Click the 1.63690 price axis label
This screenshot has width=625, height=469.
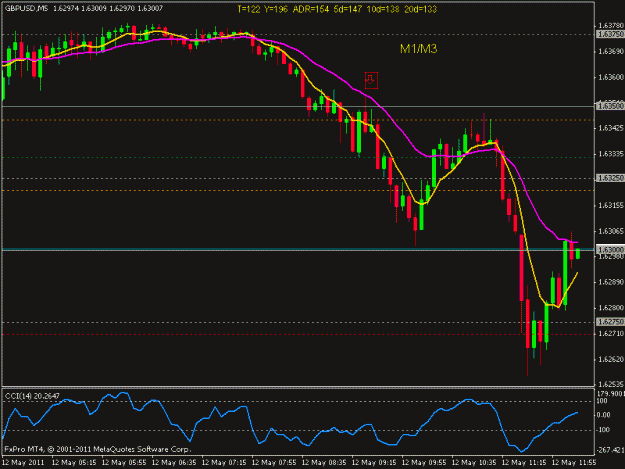click(611, 51)
